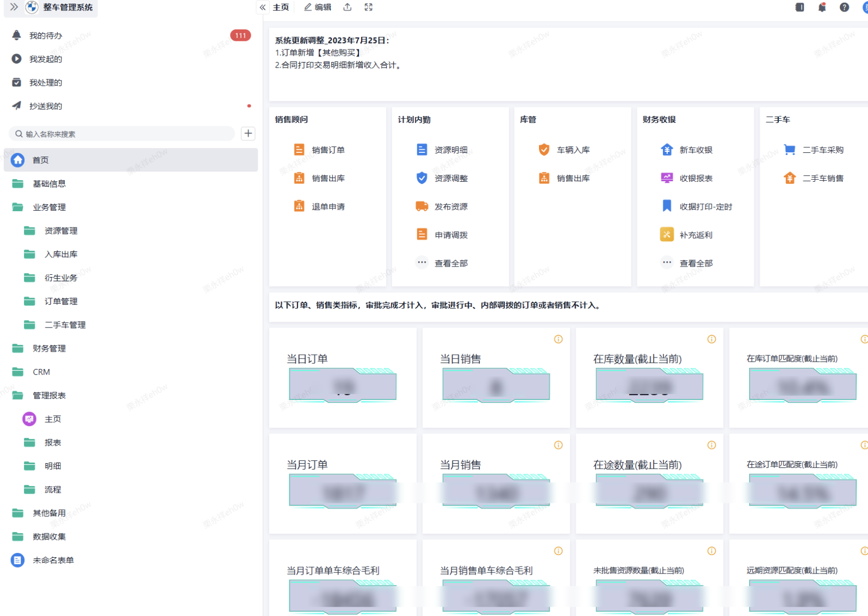Click info icon on 在库数量 card

point(711,339)
